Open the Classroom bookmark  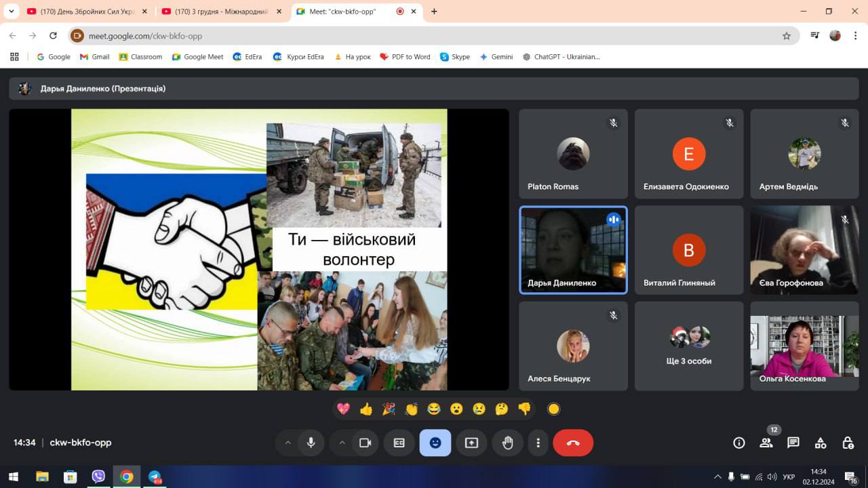point(140,57)
